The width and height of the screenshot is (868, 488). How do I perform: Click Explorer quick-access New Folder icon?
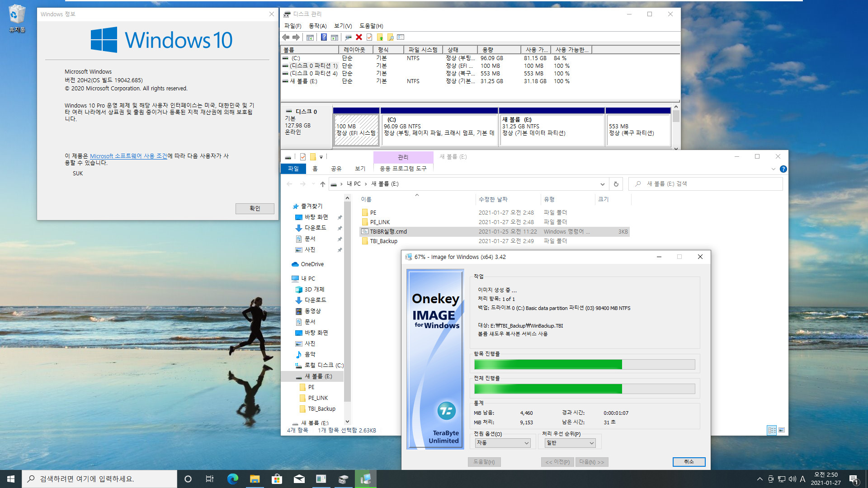(x=313, y=157)
